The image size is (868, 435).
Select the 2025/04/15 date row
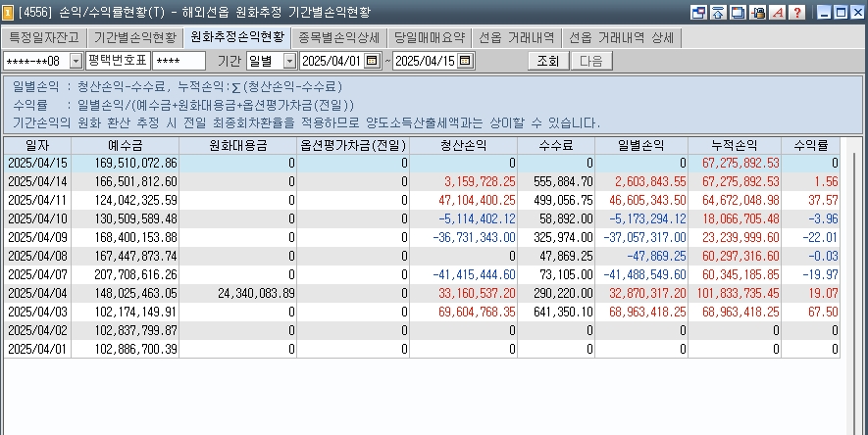[x=422, y=163]
